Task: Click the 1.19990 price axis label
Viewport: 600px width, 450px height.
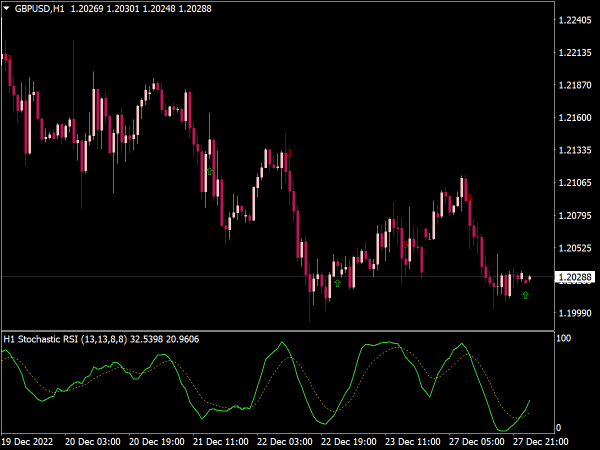Action: [x=575, y=313]
